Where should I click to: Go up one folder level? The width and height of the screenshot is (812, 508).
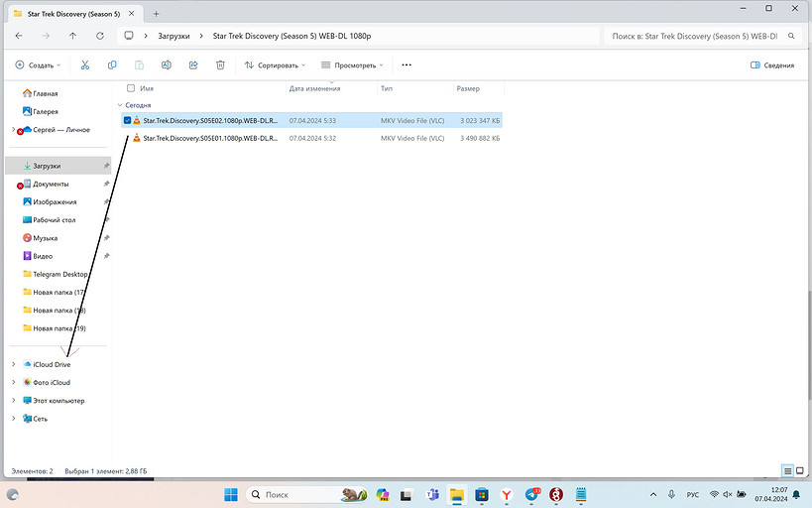pyautogui.click(x=73, y=36)
